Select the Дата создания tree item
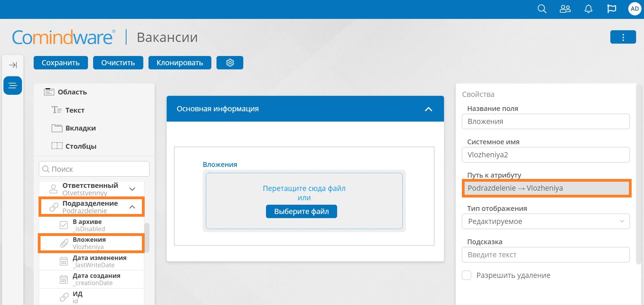This screenshot has width=644, height=305. pos(91,279)
